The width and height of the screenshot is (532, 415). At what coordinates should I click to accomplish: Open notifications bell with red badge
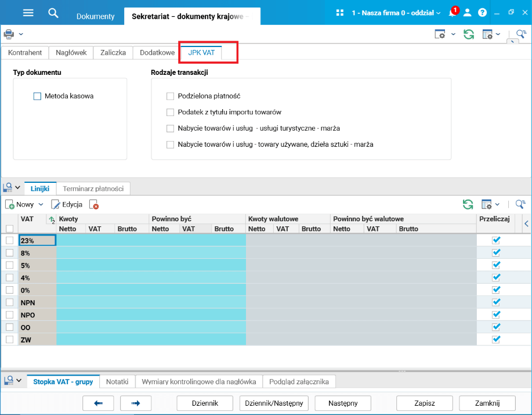click(x=453, y=12)
